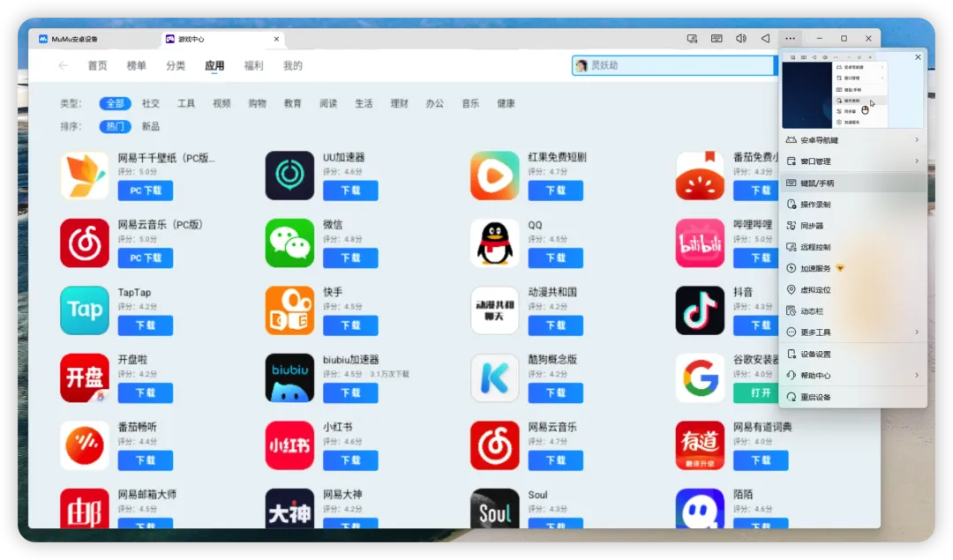
Task: Filter apps by 购物 type
Action: tap(257, 103)
